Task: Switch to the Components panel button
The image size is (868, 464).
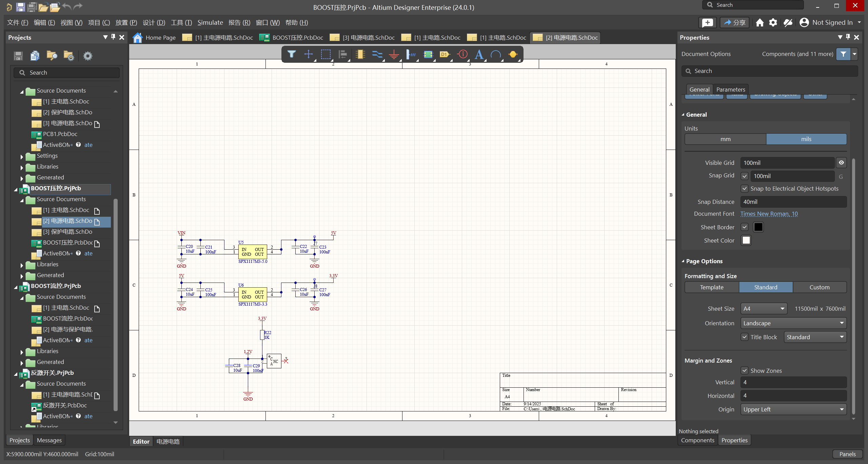Action: tap(697, 440)
